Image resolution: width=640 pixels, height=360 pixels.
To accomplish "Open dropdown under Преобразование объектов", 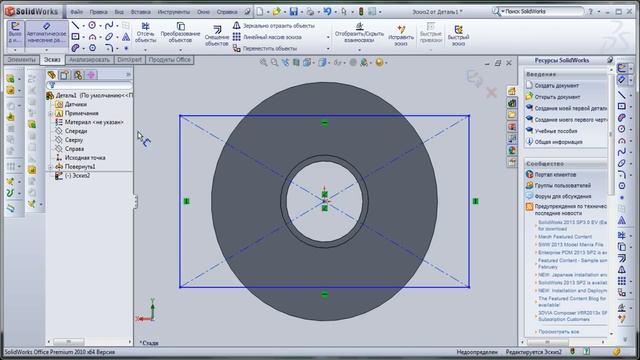I will pos(180,50).
